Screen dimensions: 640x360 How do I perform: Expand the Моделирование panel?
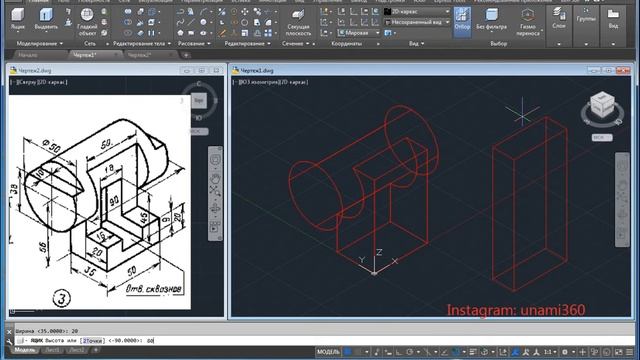[x=40, y=43]
